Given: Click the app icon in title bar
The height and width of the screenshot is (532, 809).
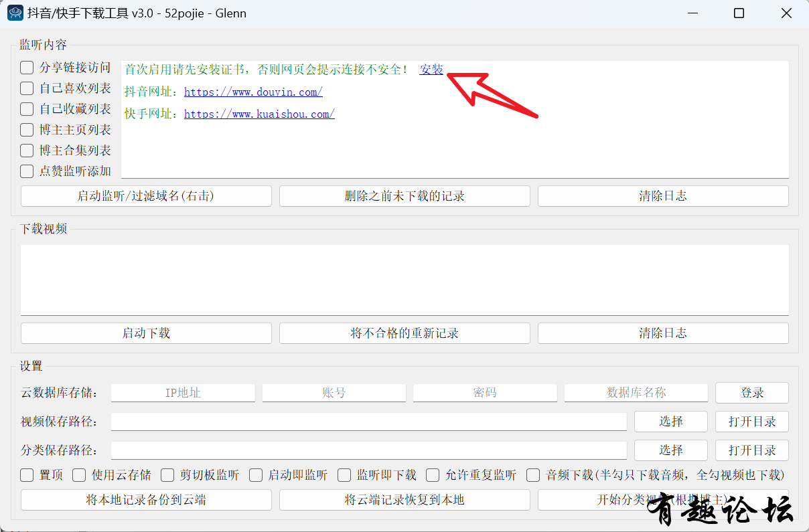Looking at the screenshot, I should (15, 13).
